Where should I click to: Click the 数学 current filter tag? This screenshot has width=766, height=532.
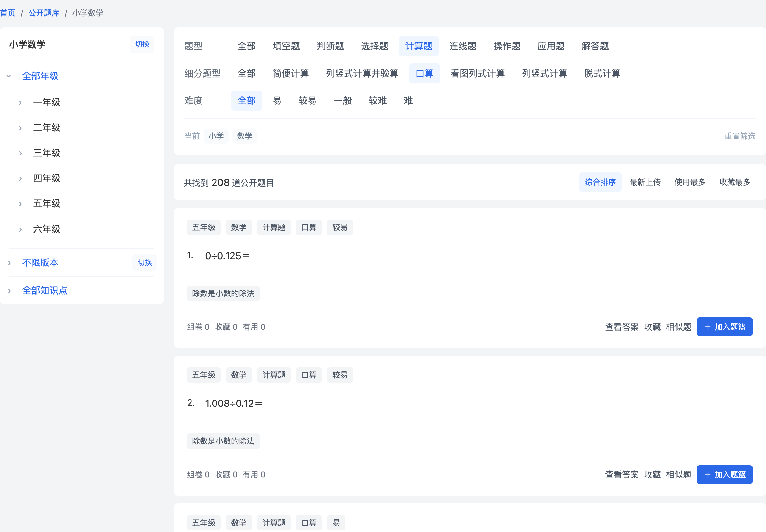click(244, 136)
